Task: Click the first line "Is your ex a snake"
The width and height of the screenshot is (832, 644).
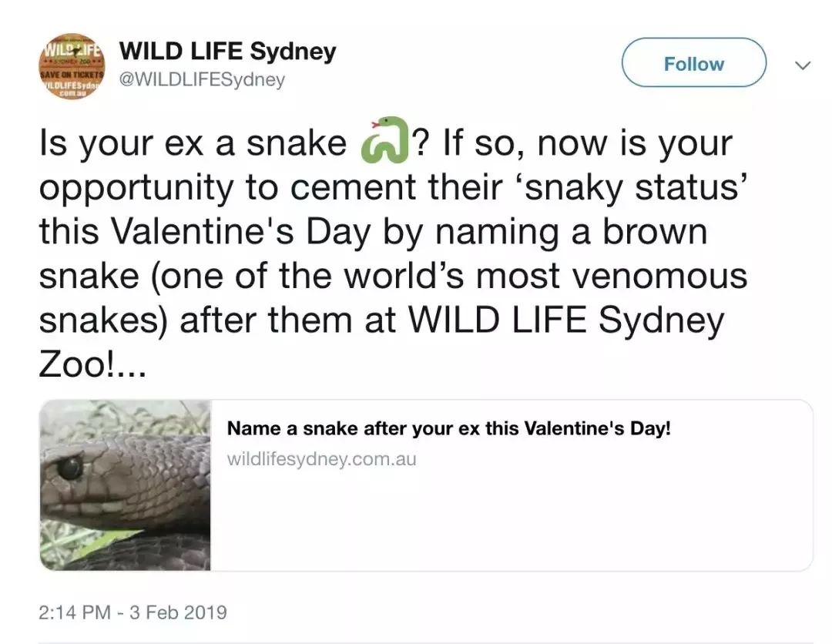Action: click(x=193, y=144)
